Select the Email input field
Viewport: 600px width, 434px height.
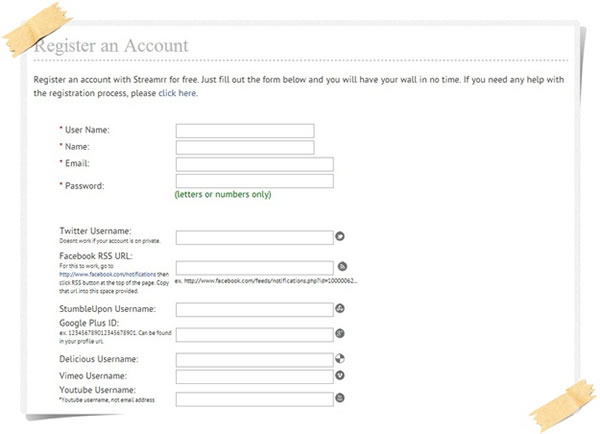click(254, 164)
